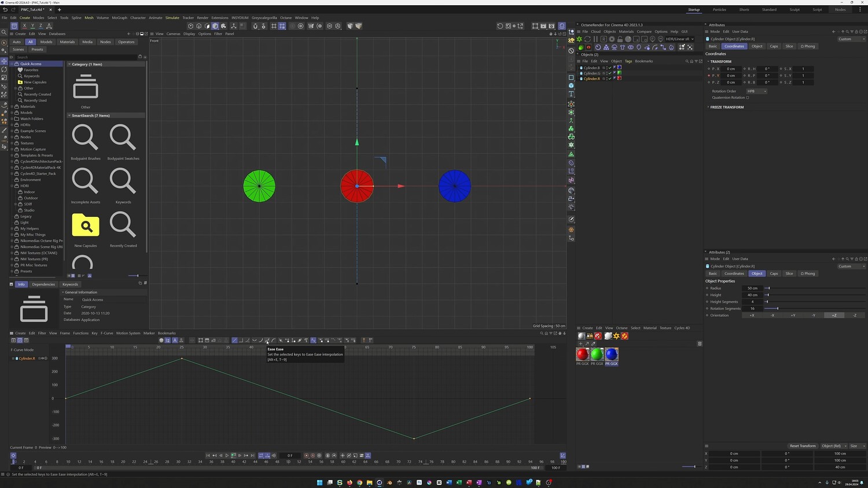Toggle the Quaternion Rotation checkbox

pyautogui.click(x=748, y=98)
